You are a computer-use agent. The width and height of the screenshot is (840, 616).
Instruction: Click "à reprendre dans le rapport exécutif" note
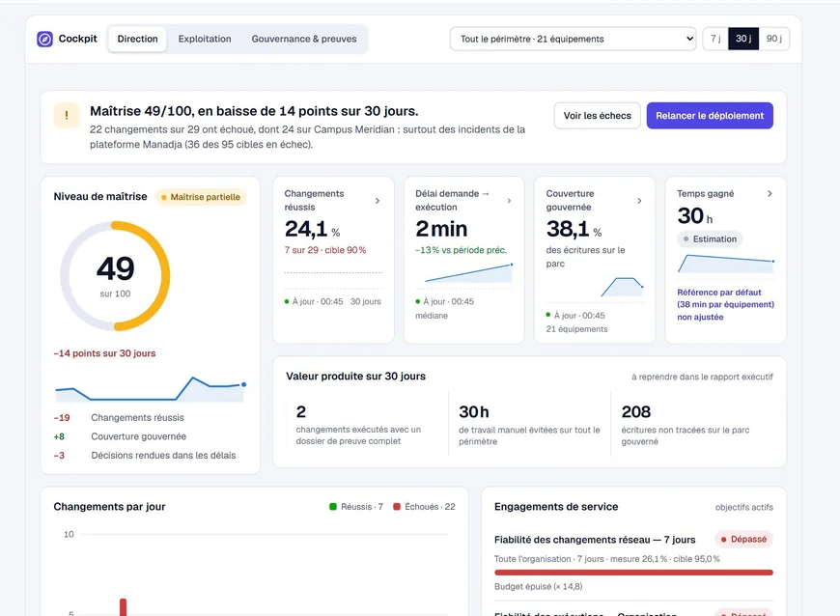(702, 378)
